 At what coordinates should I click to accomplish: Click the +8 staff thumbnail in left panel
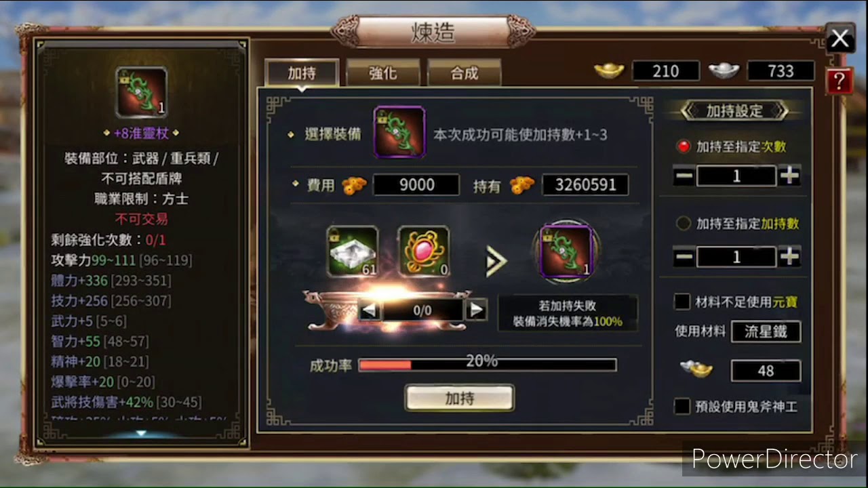141,92
